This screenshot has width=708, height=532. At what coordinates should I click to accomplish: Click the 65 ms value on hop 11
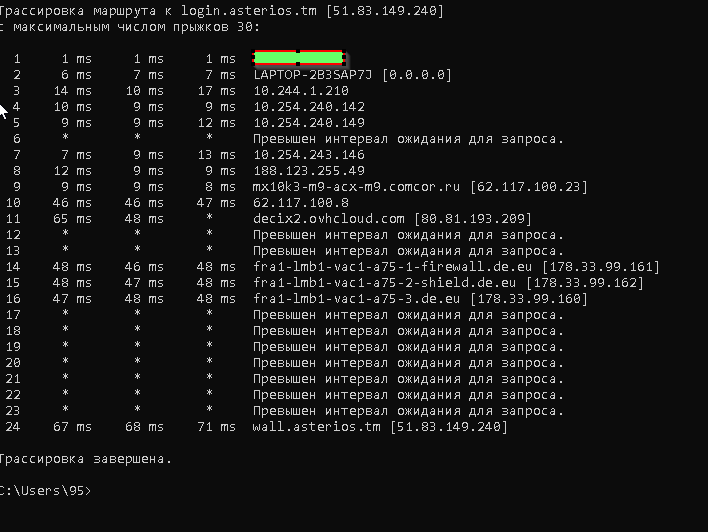(x=72, y=219)
